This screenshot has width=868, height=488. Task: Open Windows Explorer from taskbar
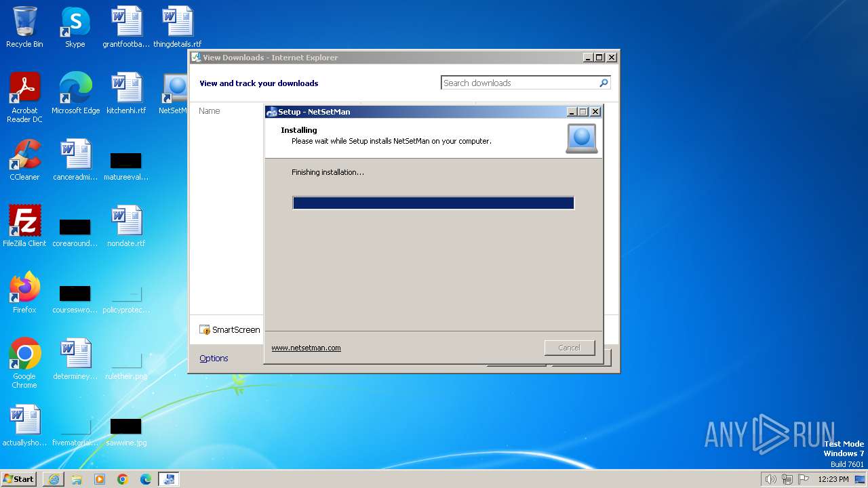(77, 479)
